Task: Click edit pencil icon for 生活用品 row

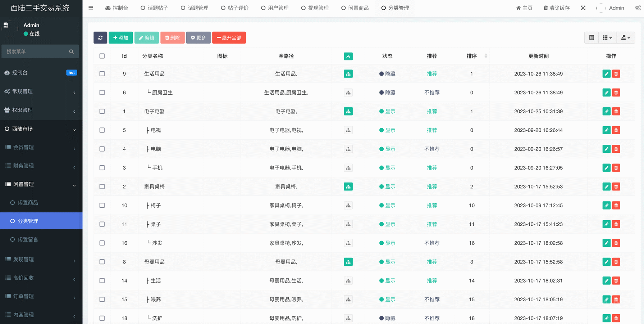Action: 606,74
